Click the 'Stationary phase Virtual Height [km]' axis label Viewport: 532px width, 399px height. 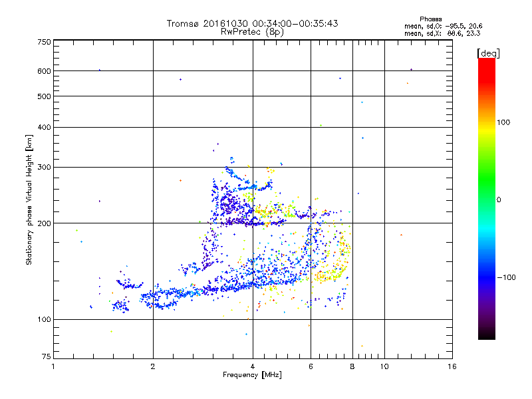point(29,200)
